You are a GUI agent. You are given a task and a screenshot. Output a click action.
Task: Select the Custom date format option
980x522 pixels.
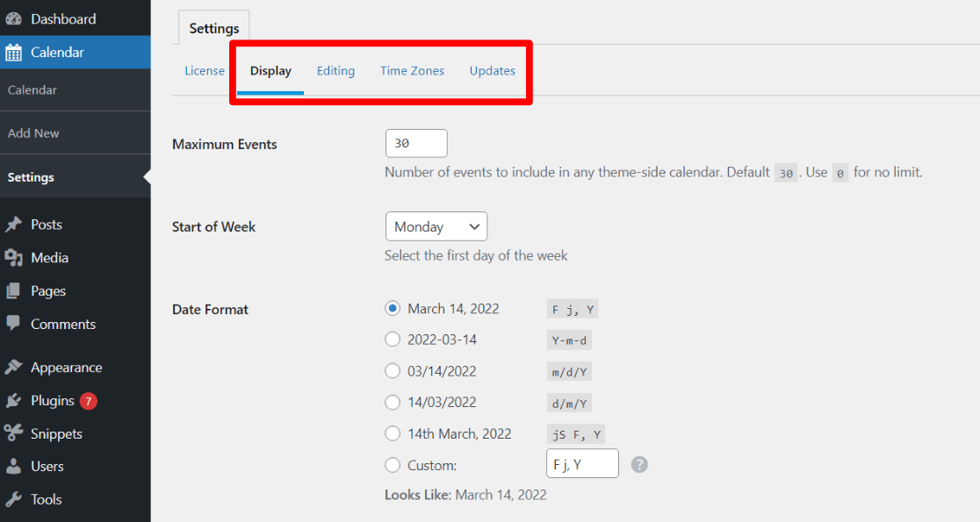pyautogui.click(x=393, y=464)
